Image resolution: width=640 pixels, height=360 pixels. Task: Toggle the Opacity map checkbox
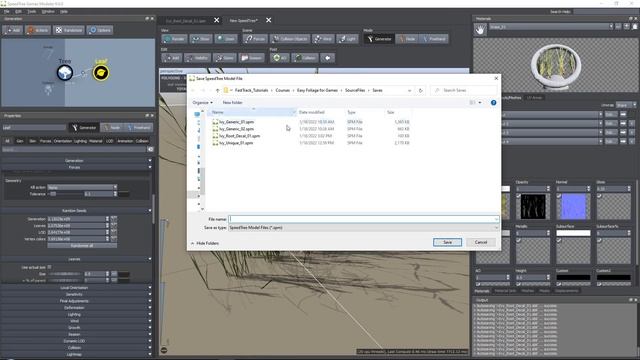519,196
